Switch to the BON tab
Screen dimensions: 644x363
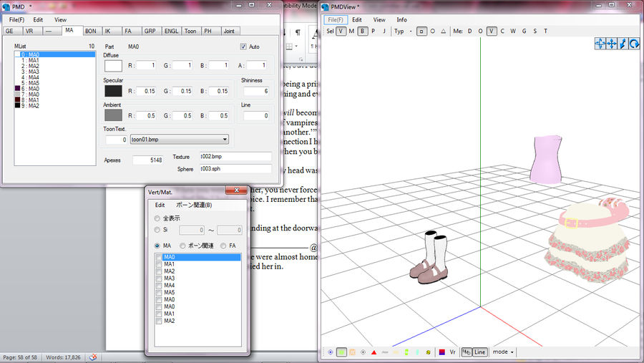coord(91,31)
